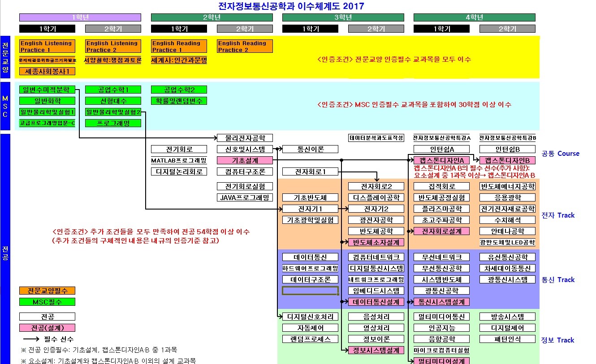Image resolution: width=596 pixels, height=364 pixels.
Task: Click the 신호및시스템 course box
Action: pyautogui.click(x=244, y=149)
